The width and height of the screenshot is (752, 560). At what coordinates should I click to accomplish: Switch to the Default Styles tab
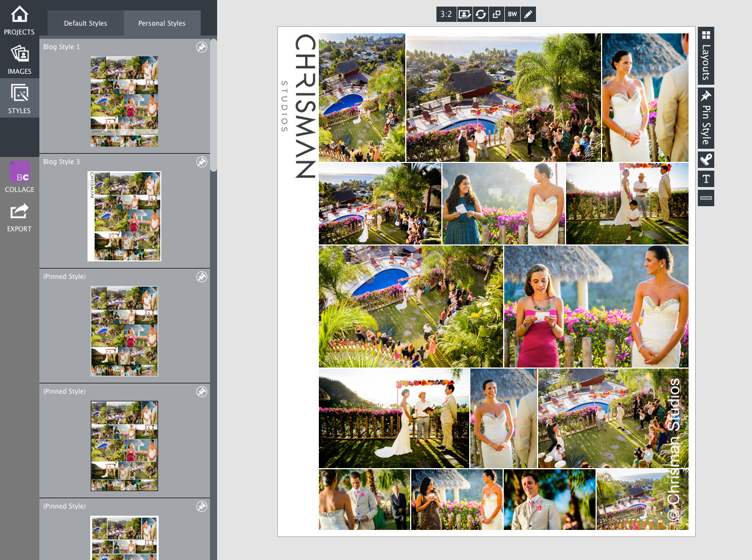tap(85, 24)
